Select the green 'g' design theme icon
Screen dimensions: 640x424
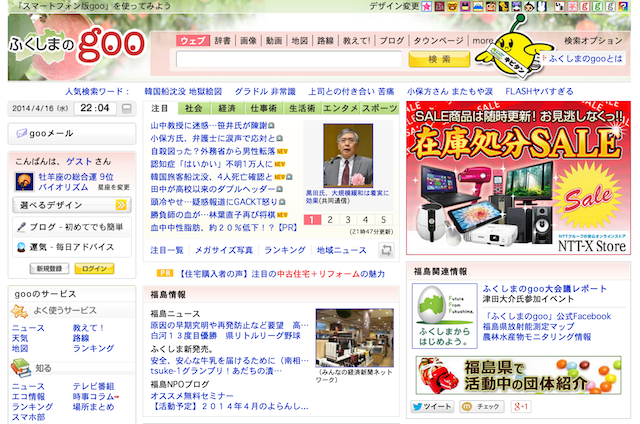pyautogui.click(x=598, y=6)
